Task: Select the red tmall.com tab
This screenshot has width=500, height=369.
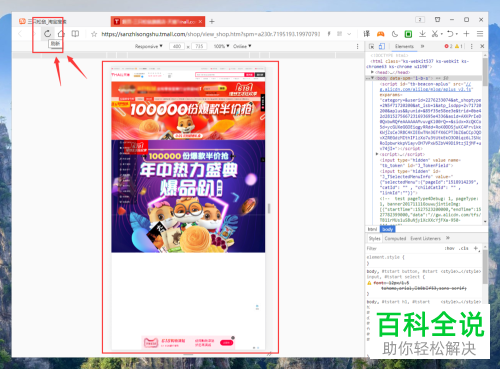Action: [x=158, y=22]
